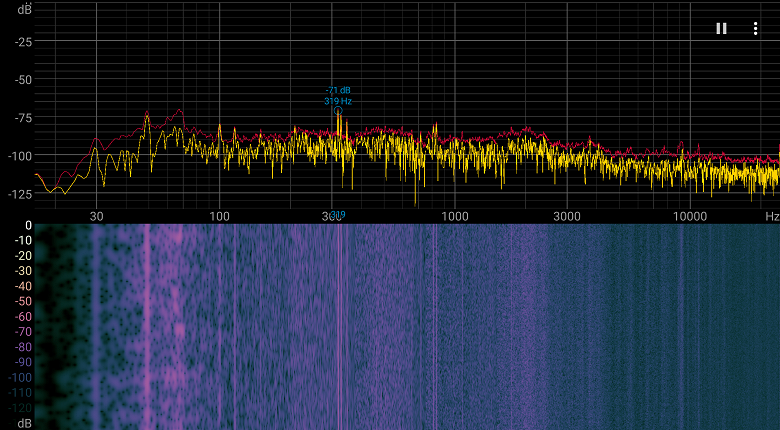The image size is (780, 430).
Task: Click the bright pink 319 Hz line in the spectrogram
Action: (x=340, y=326)
